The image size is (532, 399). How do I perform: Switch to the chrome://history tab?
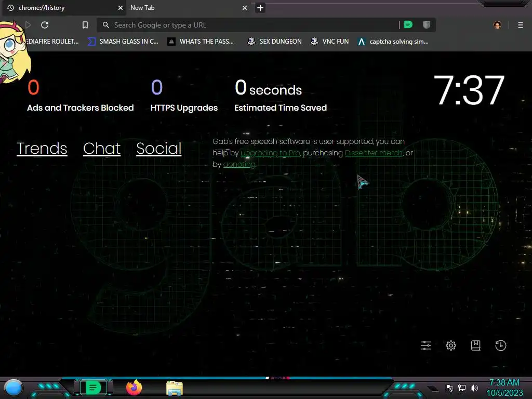pyautogui.click(x=64, y=8)
